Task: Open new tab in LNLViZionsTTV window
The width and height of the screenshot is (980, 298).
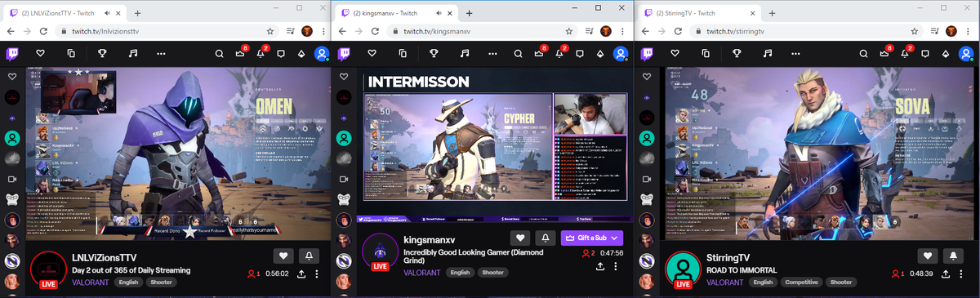Action: (137, 14)
